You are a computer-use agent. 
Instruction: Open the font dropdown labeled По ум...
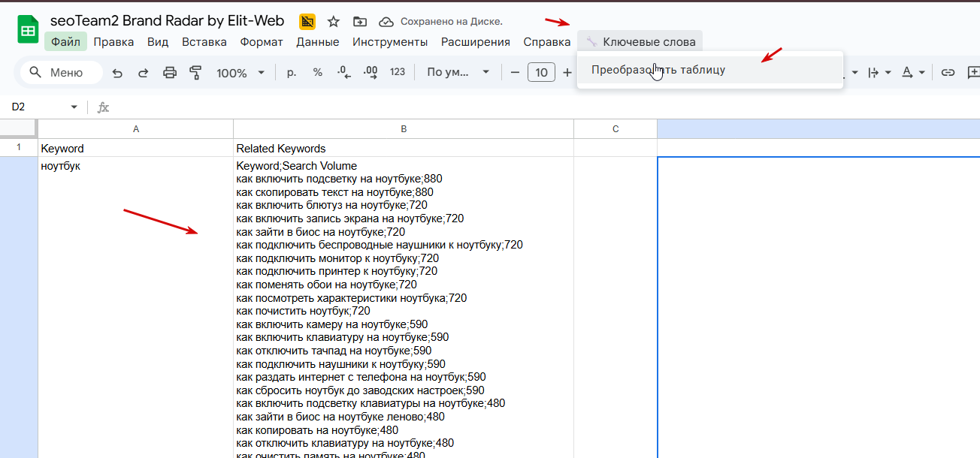458,73
